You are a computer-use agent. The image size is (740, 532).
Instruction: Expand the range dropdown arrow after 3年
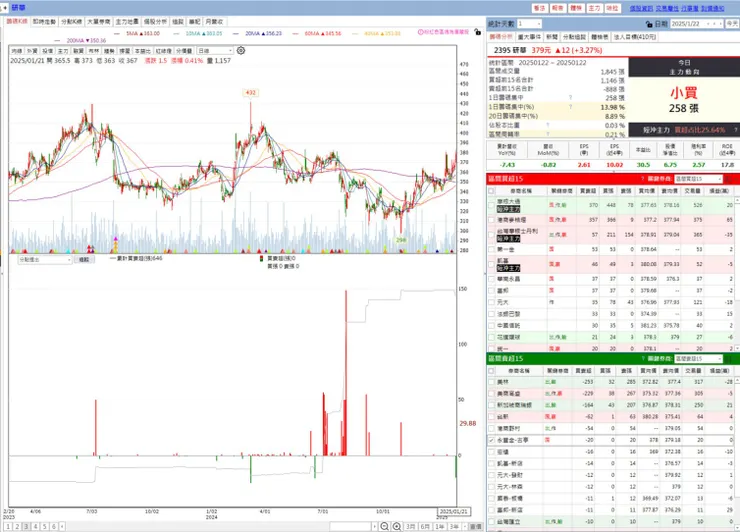465,526
